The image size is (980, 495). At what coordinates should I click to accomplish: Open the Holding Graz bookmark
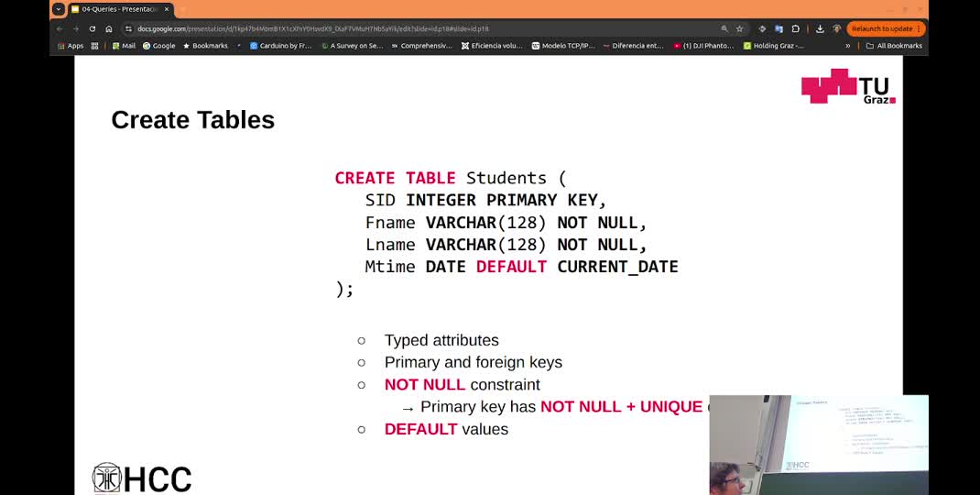pos(774,46)
